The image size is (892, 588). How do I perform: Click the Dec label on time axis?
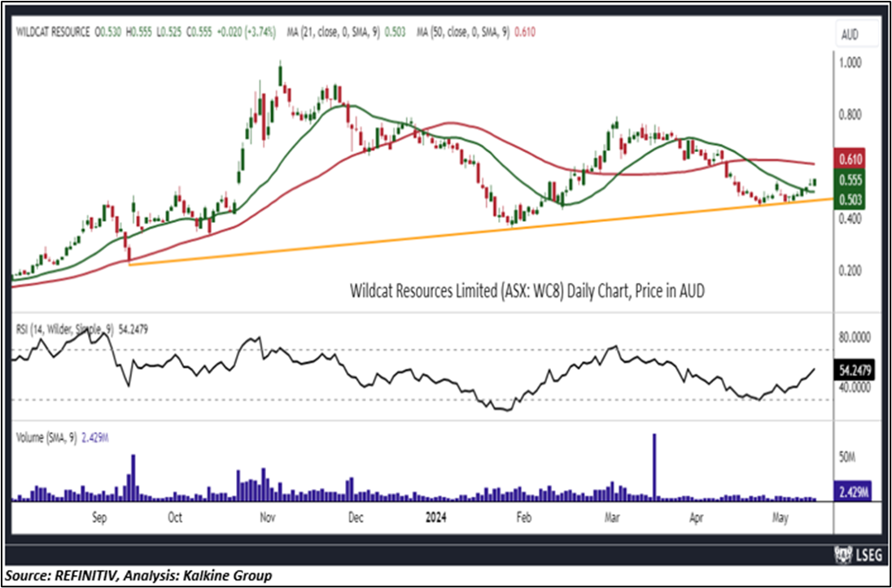point(356,519)
